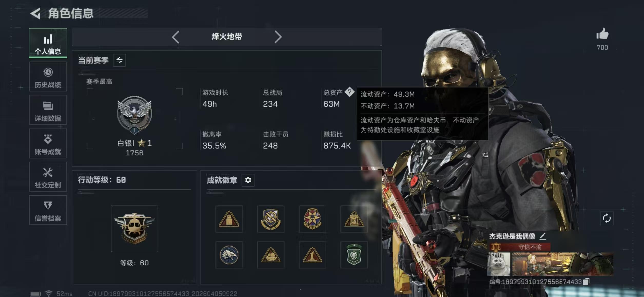Open the 成就徽章 gear settings
This screenshot has height=297, width=644.
point(248,180)
